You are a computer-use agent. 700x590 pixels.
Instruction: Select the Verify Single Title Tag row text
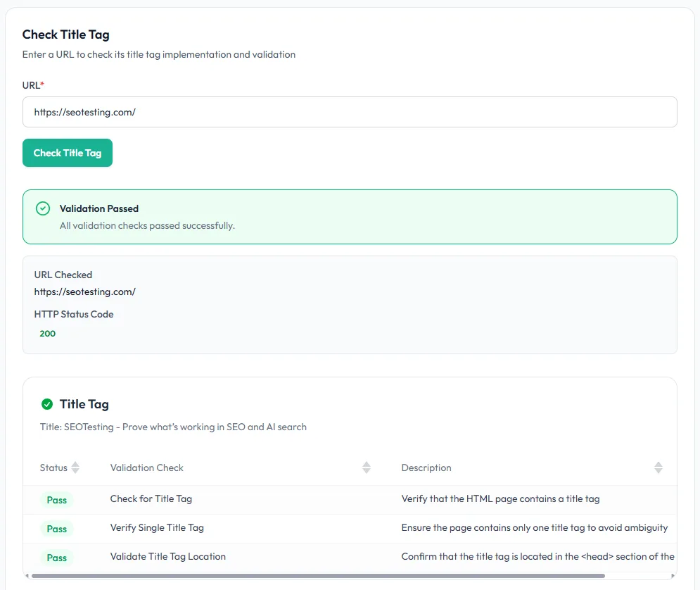157,527
